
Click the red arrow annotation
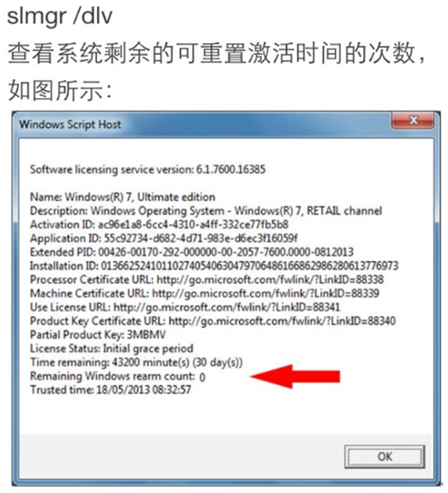pyautogui.click(x=294, y=376)
